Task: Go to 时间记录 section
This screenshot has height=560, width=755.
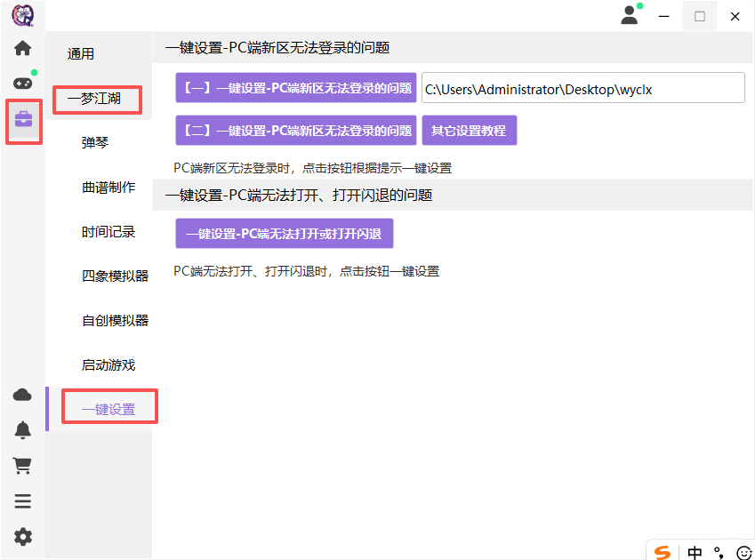Action: point(108,232)
